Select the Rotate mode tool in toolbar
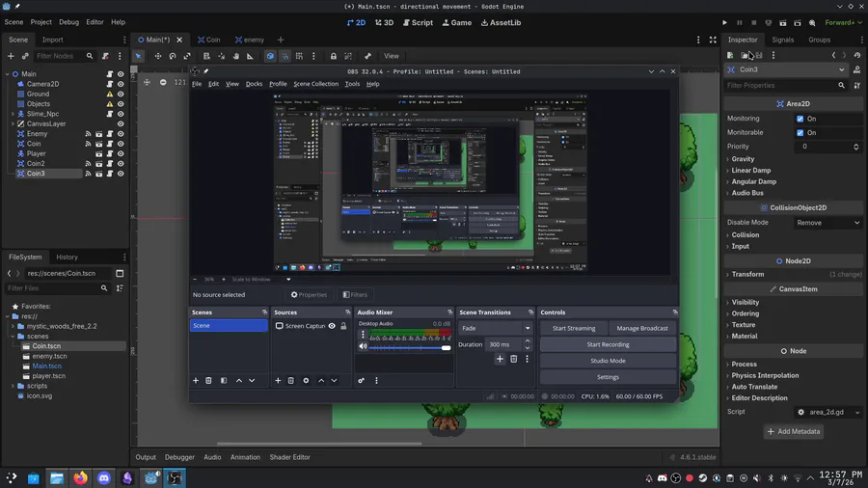868x488 pixels. [173, 56]
